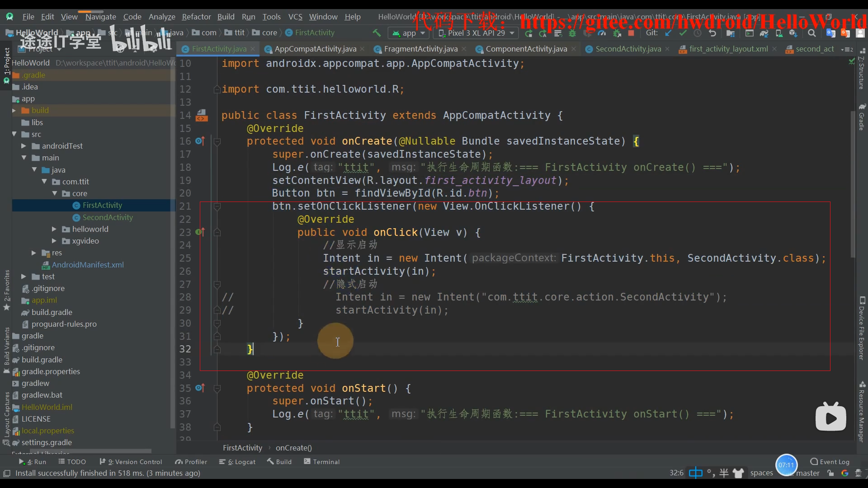Click the Profile app gauge icon
Viewport: 868px width, 488px height.
tap(602, 33)
